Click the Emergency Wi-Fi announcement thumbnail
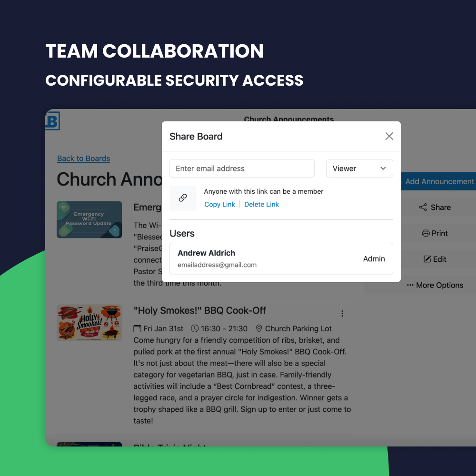 pos(89,219)
